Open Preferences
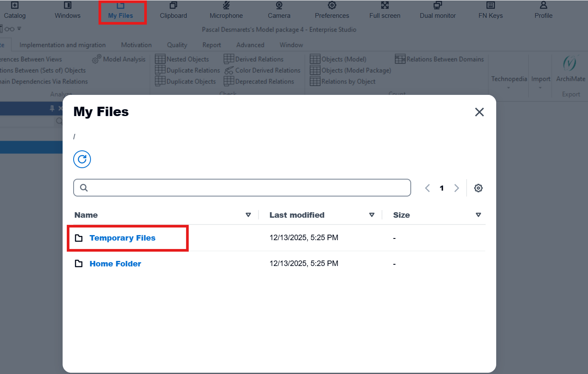The width and height of the screenshot is (588, 374). [332, 11]
